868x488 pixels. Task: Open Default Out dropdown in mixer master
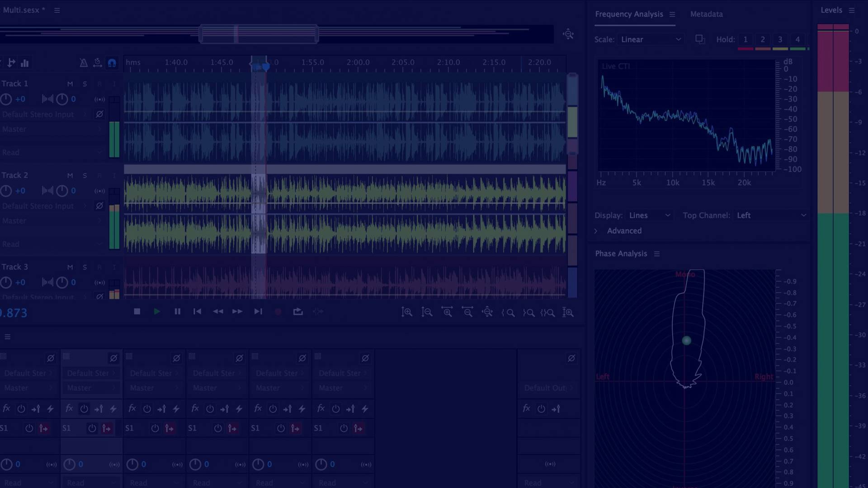pyautogui.click(x=548, y=388)
